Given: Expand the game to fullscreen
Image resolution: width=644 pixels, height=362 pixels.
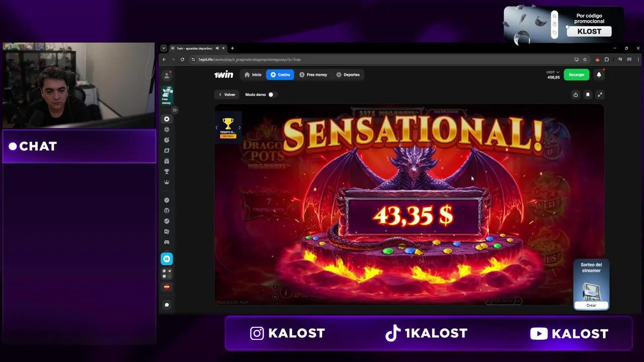Looking at the screenshot, I should point(600,95).
